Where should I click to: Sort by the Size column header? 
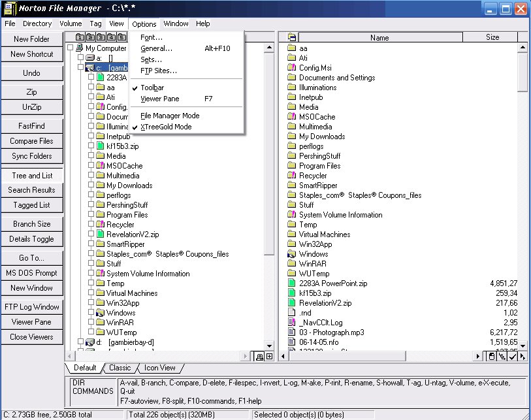point(491,37)
